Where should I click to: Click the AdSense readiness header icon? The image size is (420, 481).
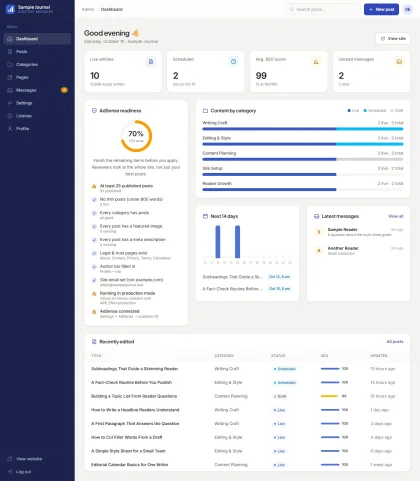coord(94,110)
